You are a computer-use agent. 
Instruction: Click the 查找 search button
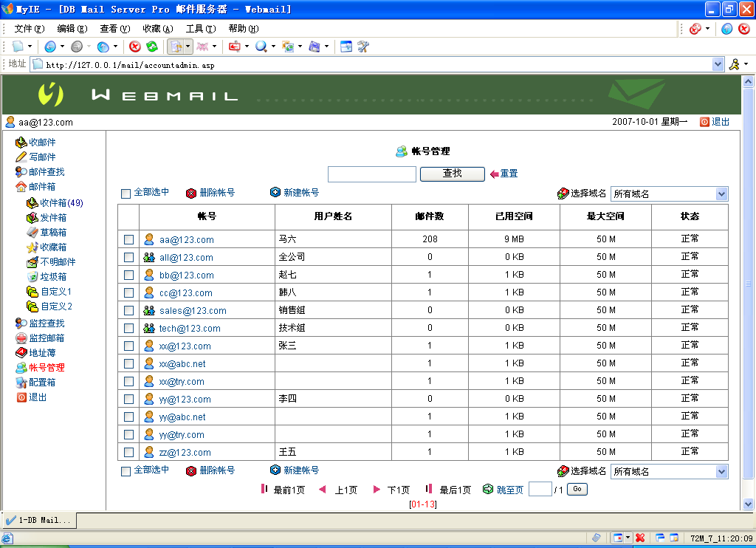click(453, 174)
